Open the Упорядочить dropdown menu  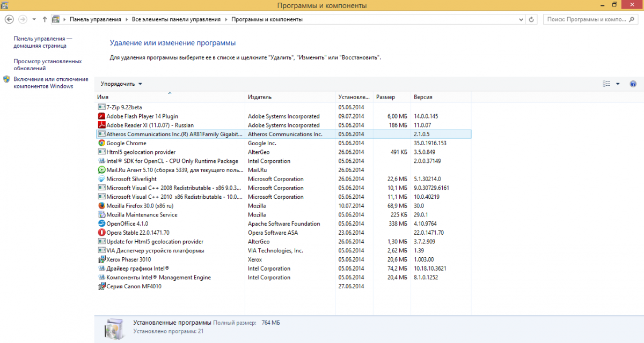point(121,84)
